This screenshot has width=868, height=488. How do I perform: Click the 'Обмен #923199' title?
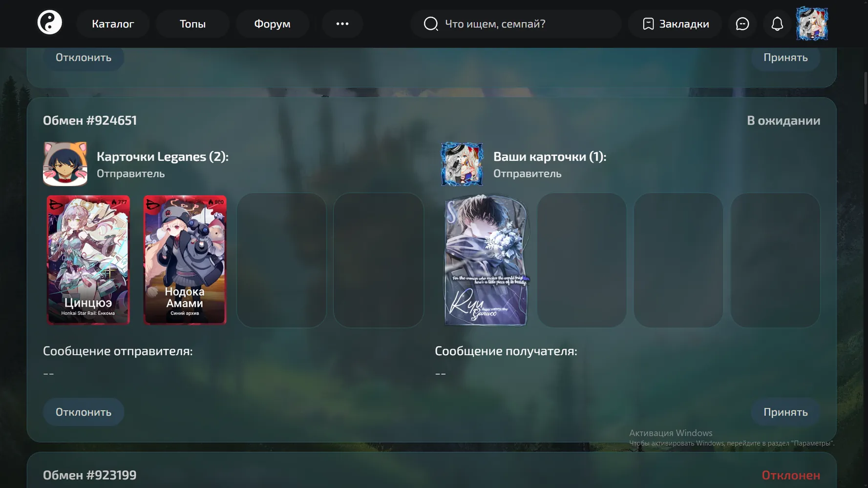pos(90,475)
